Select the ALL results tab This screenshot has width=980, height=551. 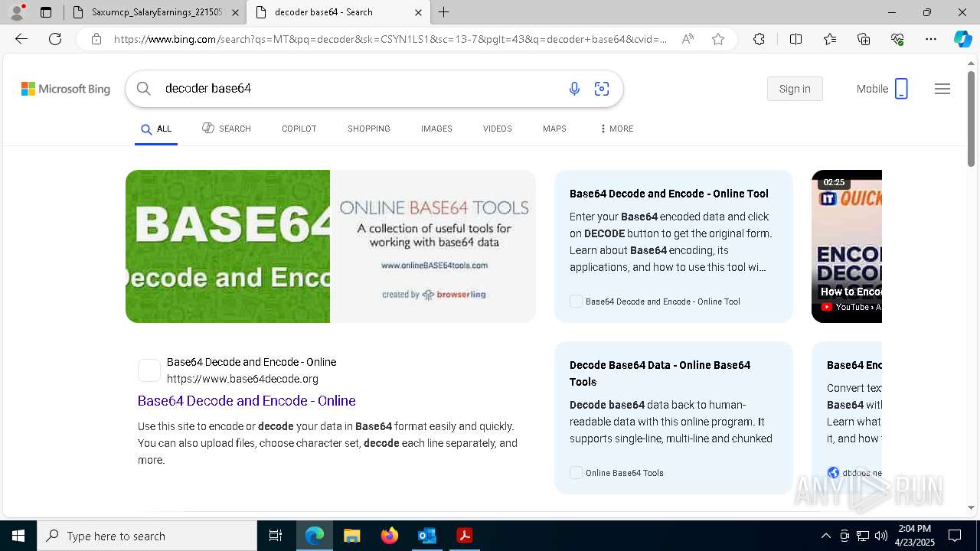[x=156, y=129]
